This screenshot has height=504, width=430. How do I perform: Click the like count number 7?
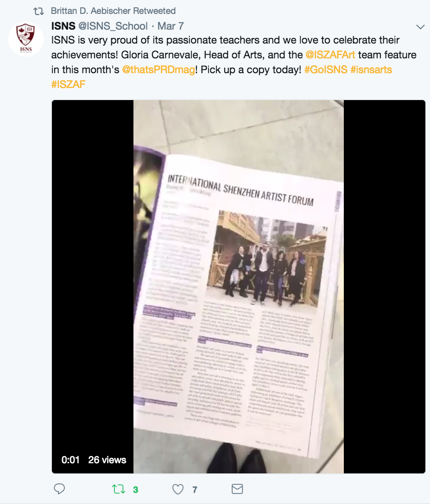195,490
